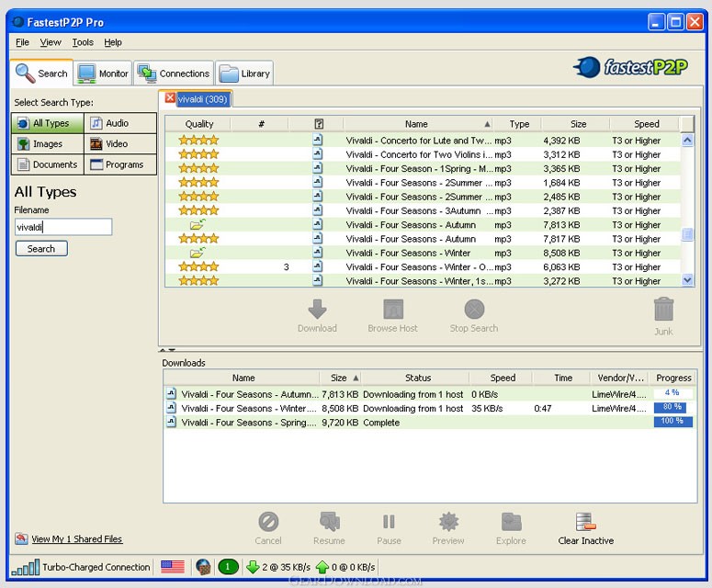Sort results by the Name column header
This screenshot has height=588, width=712.
(x=418, y=124)
